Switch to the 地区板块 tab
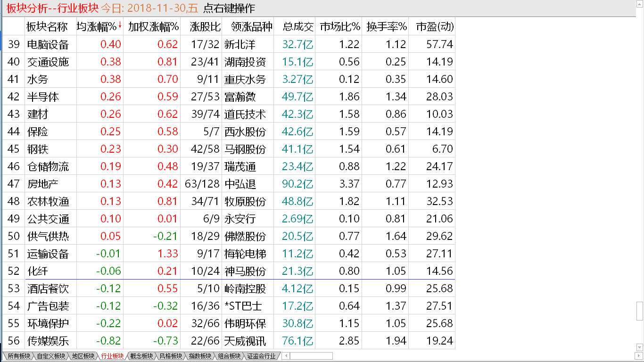644x362 pixels. [83, 356]
